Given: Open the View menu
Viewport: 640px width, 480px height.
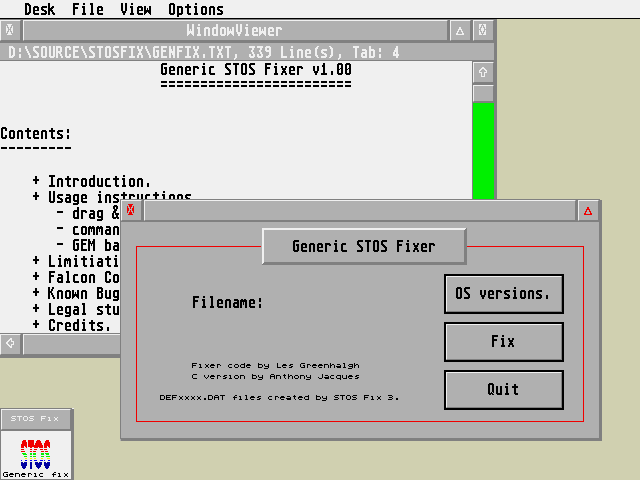Looking at the screenshot, I should (135, 9).
